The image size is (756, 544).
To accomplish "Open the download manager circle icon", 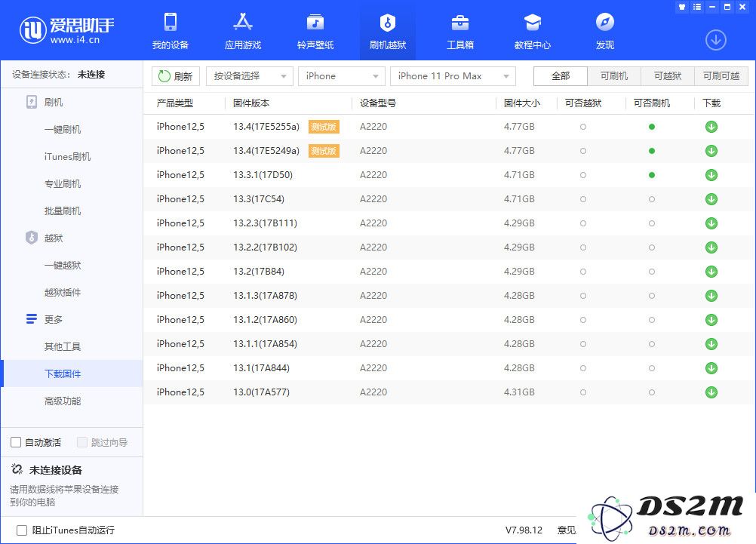I will coord(715,40).
